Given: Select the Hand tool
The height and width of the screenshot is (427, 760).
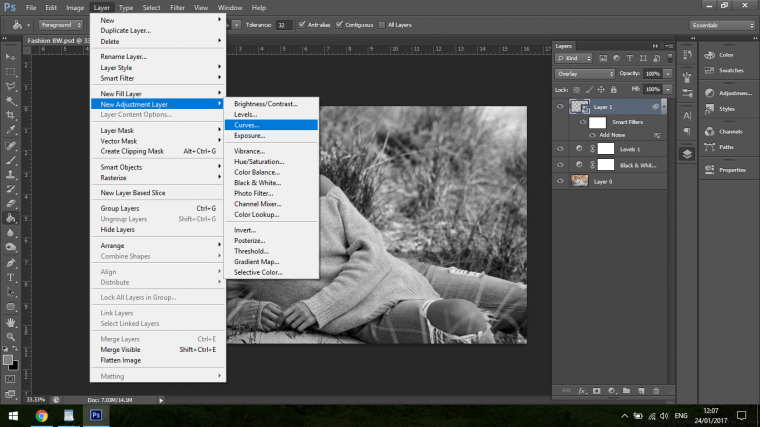Looking at the screenshot, I should click(x=10, y=322).
